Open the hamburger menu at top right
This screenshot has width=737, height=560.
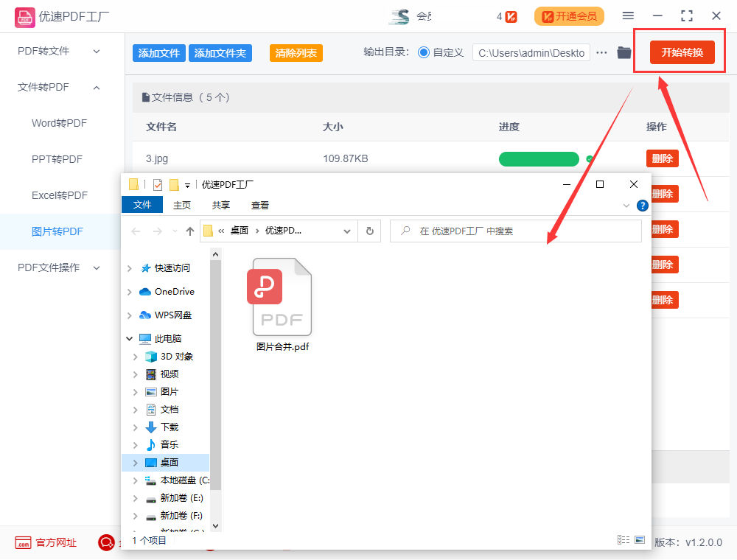tap(629, 15)
